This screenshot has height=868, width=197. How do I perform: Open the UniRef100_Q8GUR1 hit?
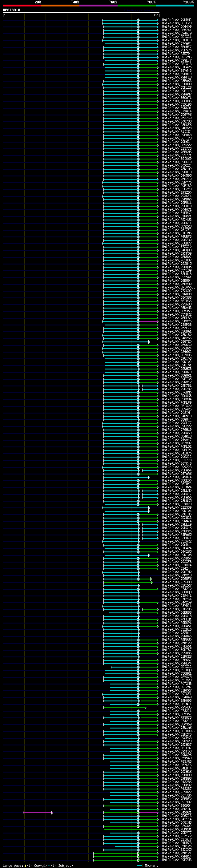pos(176,375)
